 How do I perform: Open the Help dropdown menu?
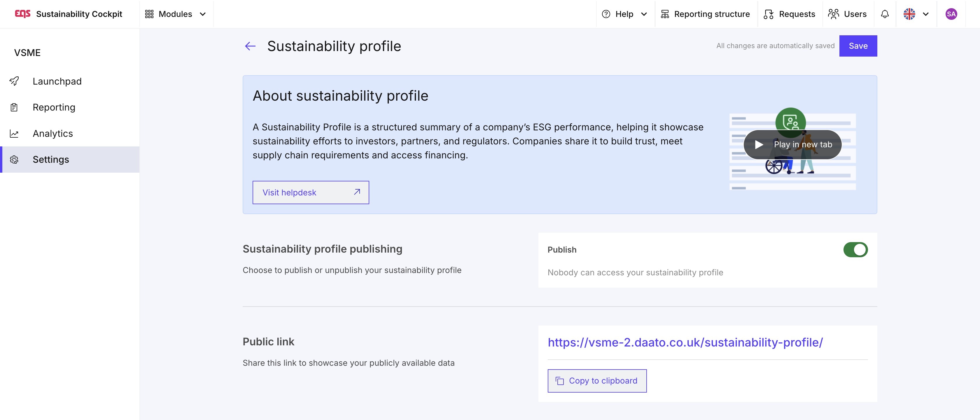click(x=624, y=14)
